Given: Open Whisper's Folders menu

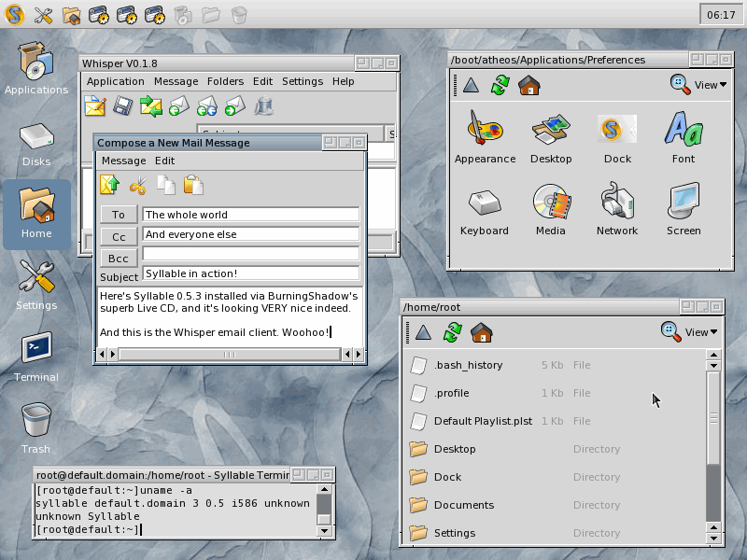Looking at the screenshot, I should (225, 81).
